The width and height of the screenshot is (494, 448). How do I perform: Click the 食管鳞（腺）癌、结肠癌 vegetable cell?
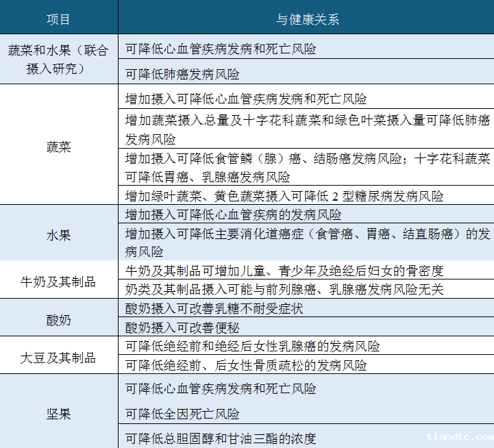click(306, 168)
